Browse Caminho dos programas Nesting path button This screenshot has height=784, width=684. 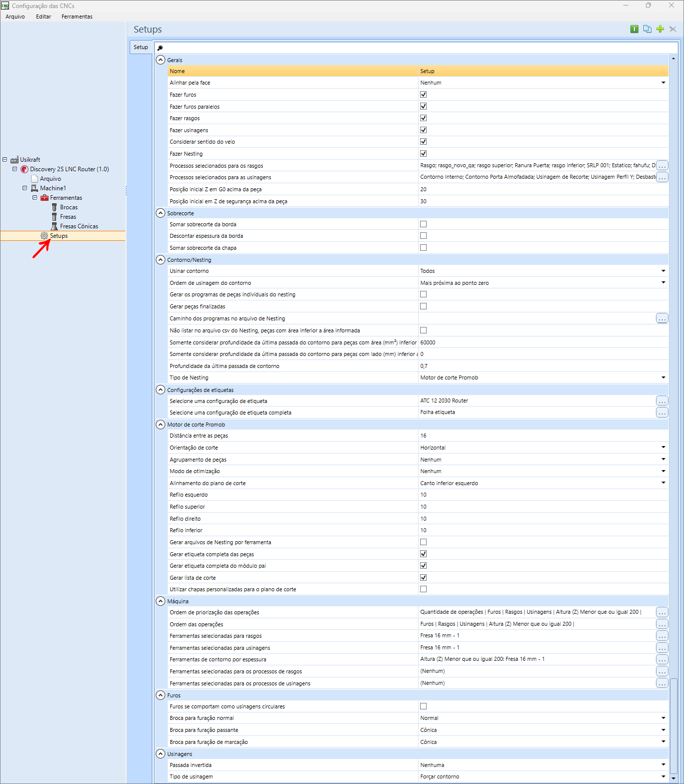point(662,318)
